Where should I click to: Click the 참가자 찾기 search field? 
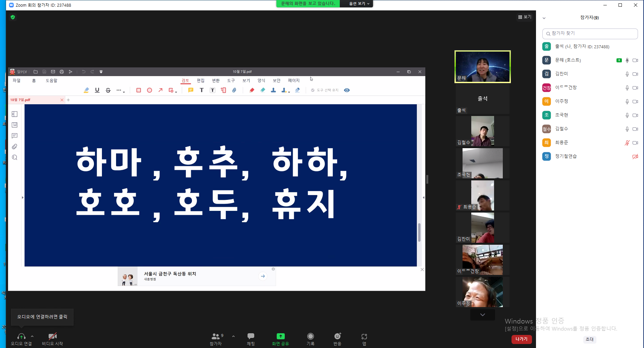590,34
